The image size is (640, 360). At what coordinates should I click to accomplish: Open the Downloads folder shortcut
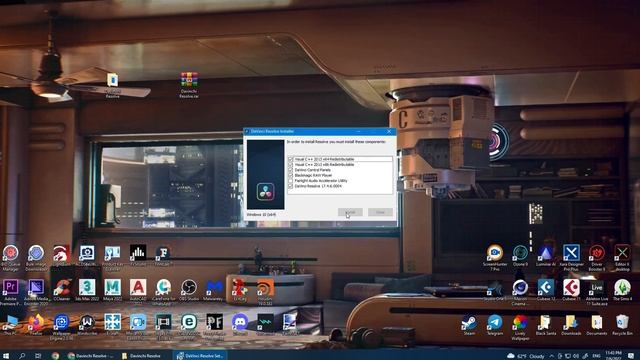pyautogui.click(x=571, y=325)
